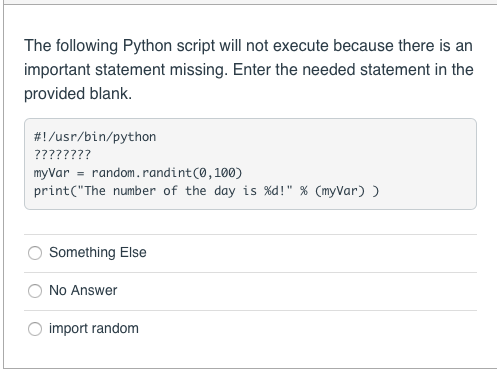The width and height of the screenshot is (497, 370).
Task: Select the "No Answer" radio button
Action: 35,291
